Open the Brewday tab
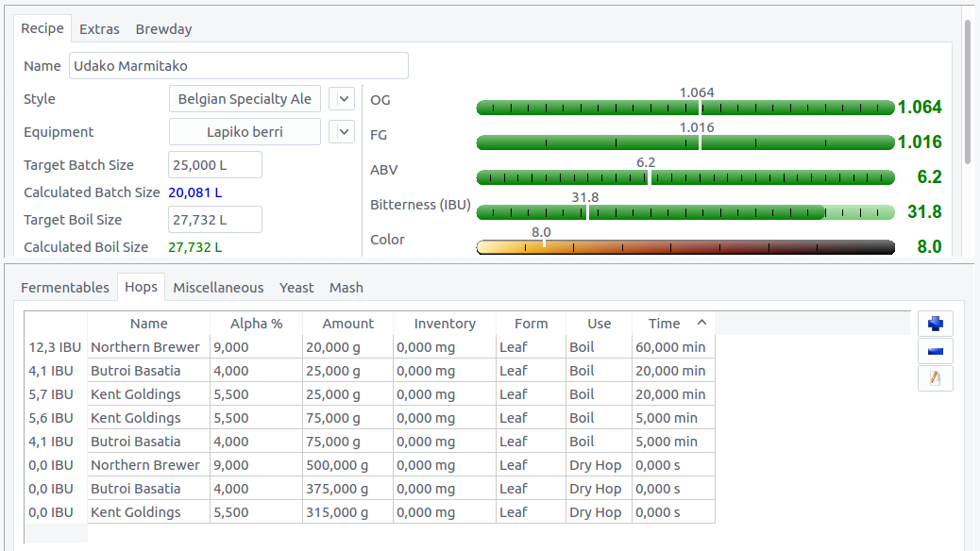 click(x=163, y=29)
